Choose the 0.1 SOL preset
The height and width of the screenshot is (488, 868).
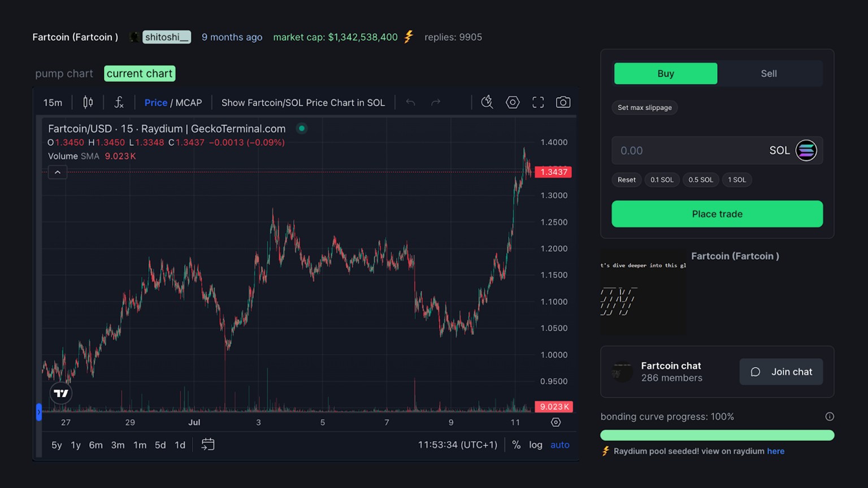click(x=662, y=180)
